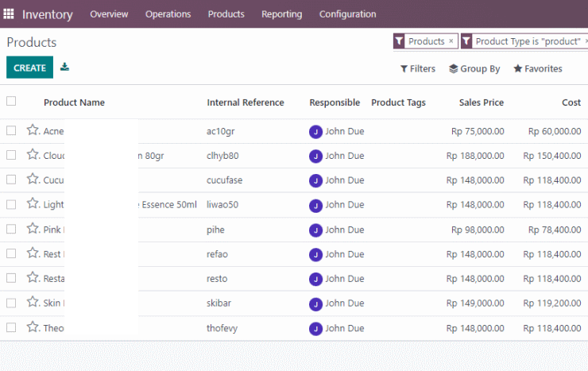Screen dimensions: 588x371
Task: Star the product with reference thofevy
Action: coord(33,327)
